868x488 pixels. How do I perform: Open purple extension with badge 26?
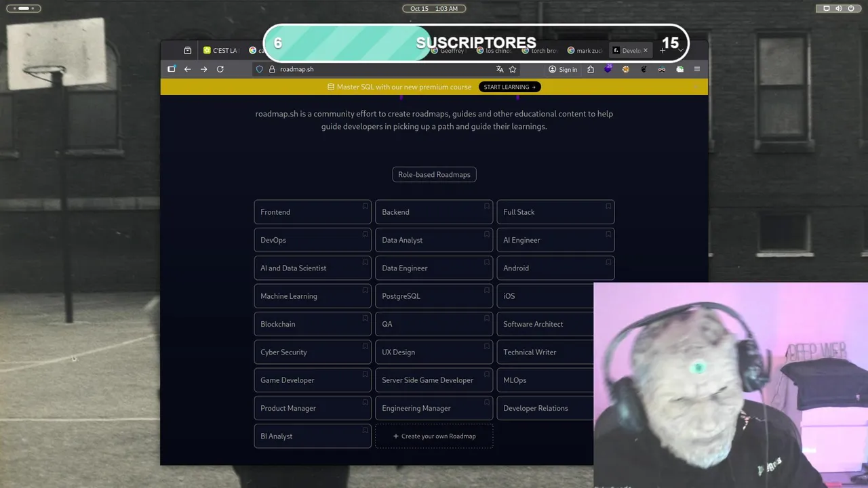[x=608, y=69]
